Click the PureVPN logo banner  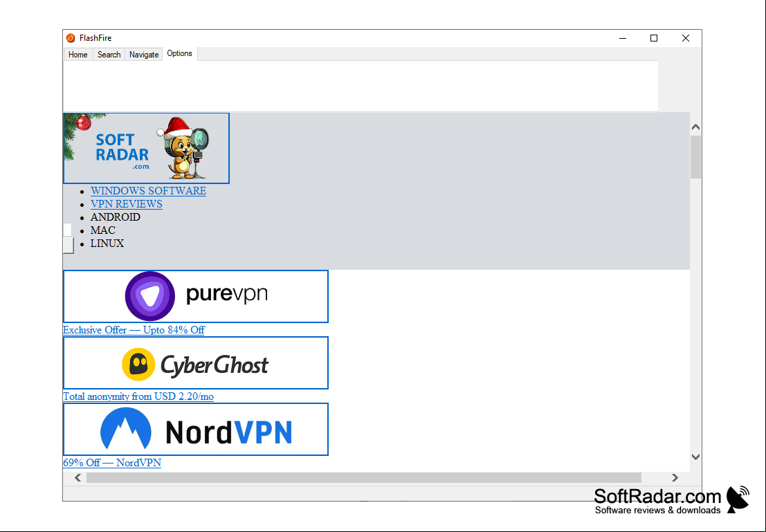click(x=195, y=296)
